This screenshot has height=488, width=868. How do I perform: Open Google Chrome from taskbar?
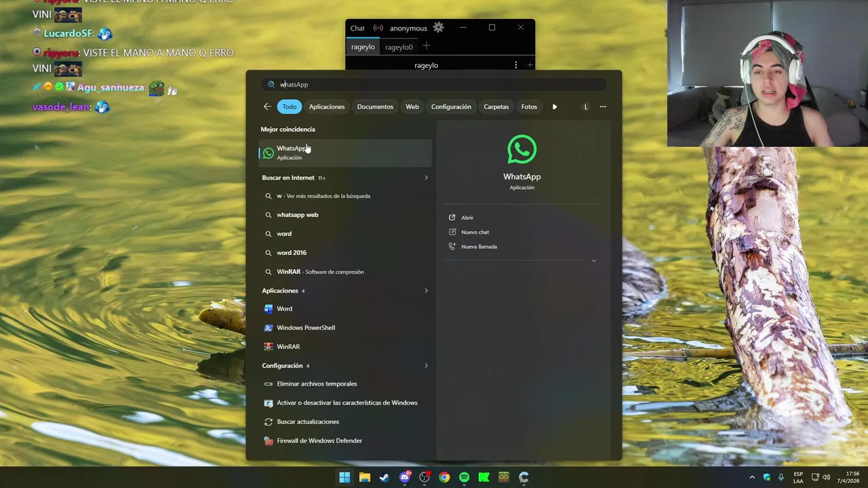coord(444,477)
